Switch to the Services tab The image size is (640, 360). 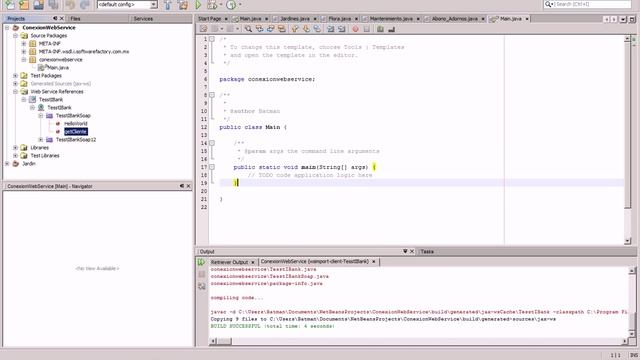tap(143, 19)
